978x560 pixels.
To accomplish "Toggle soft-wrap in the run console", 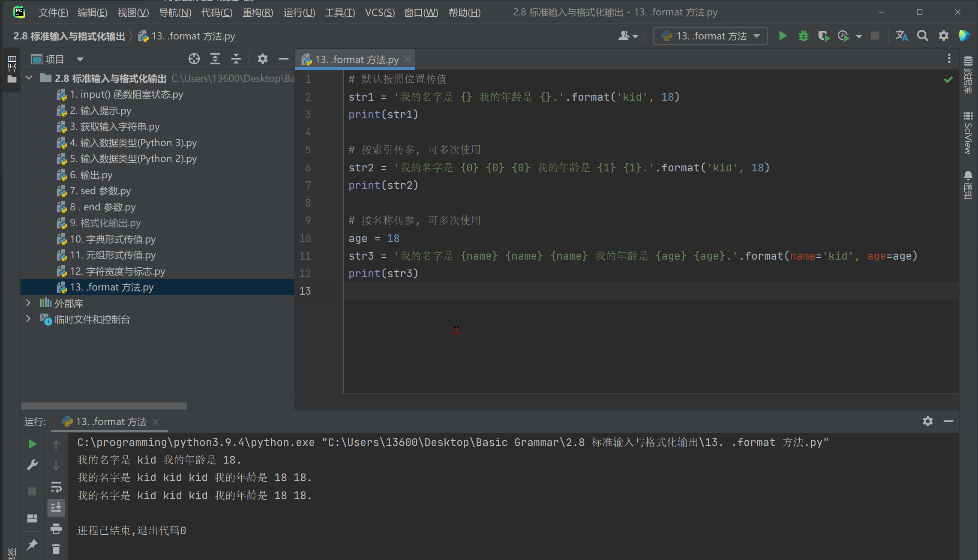I will click(56, 487).
